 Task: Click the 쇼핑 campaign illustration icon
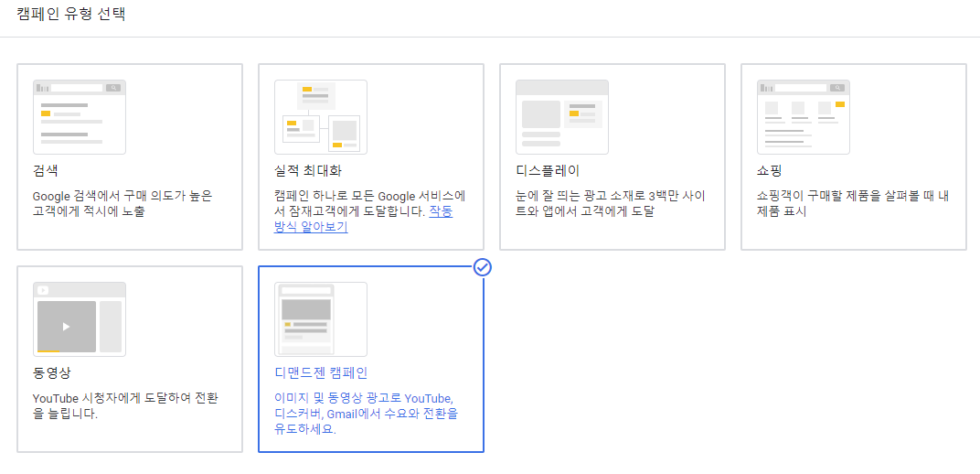[x=804, y=117]
